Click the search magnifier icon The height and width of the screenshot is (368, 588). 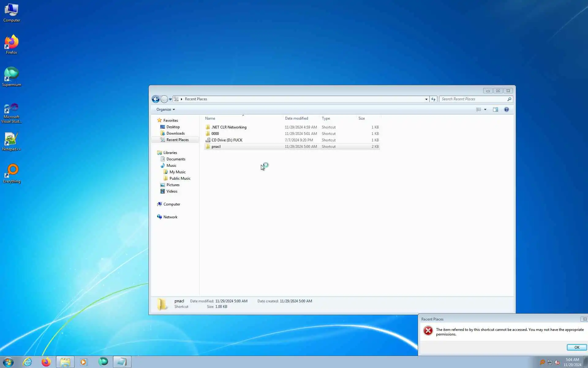[x=509, y=99]
